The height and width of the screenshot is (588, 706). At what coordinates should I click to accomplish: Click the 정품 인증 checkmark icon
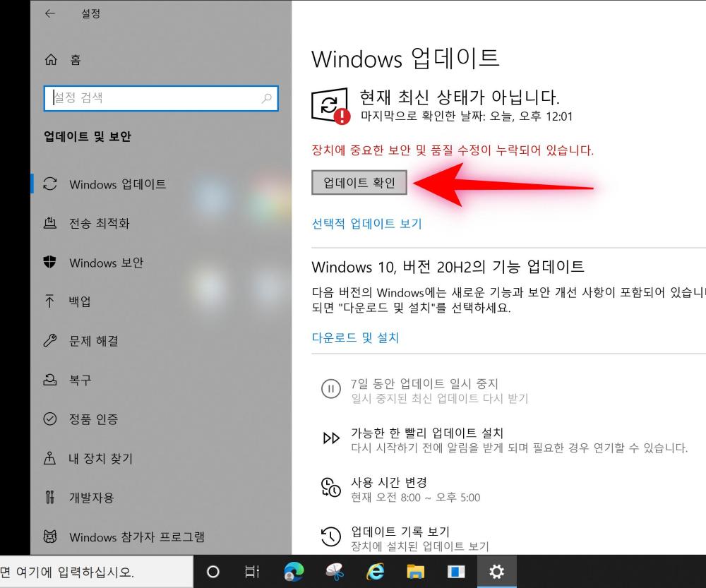coord(50,419)
